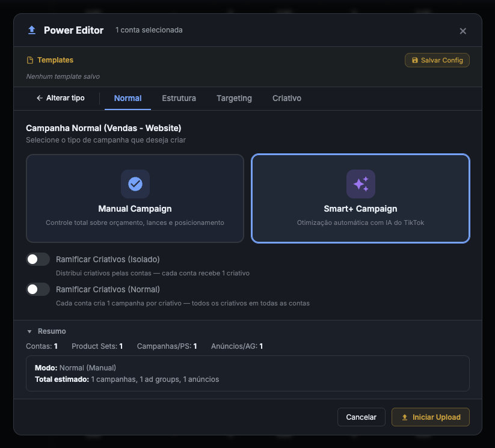
Task: Collapse the Resumo section triangle
Action: coord(29,331)
